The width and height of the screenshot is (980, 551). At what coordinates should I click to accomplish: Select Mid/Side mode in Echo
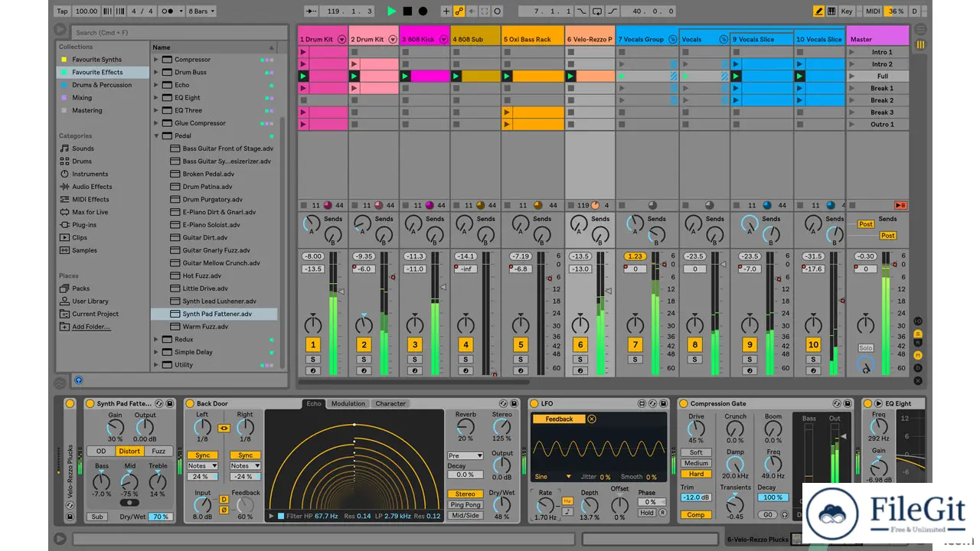pyautogui.click(x=465, y=515)
